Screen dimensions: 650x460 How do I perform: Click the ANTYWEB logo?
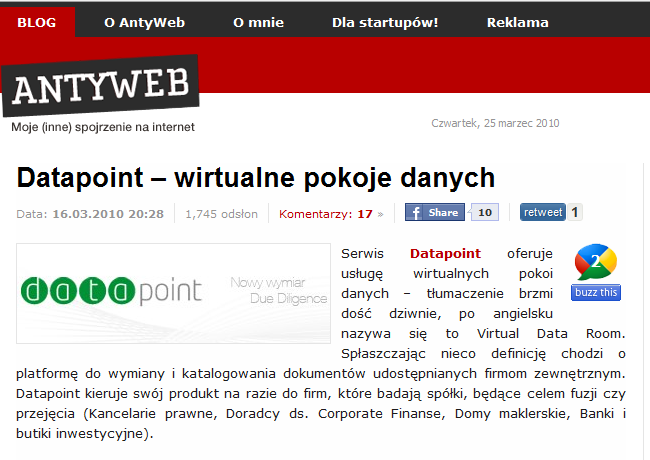(x=100, y=85)
